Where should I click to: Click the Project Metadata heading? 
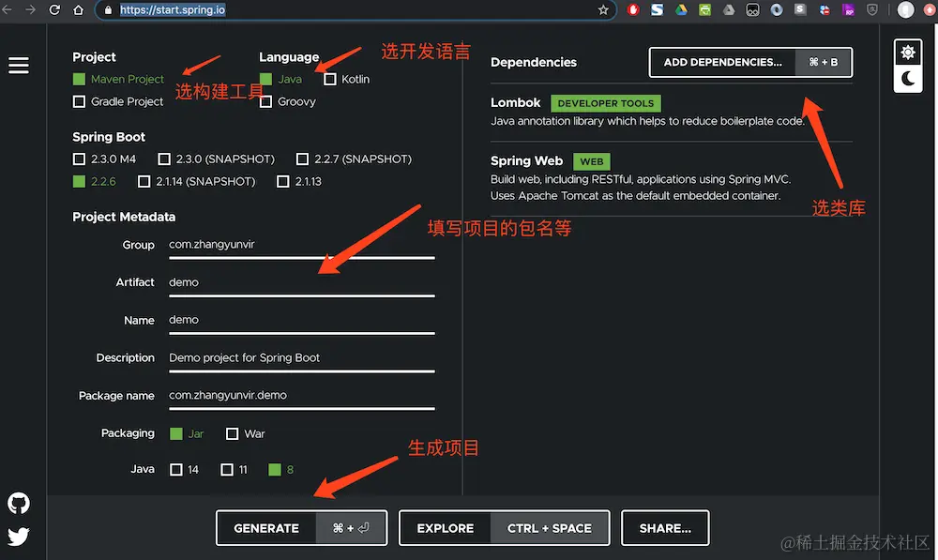pos(124,217)
